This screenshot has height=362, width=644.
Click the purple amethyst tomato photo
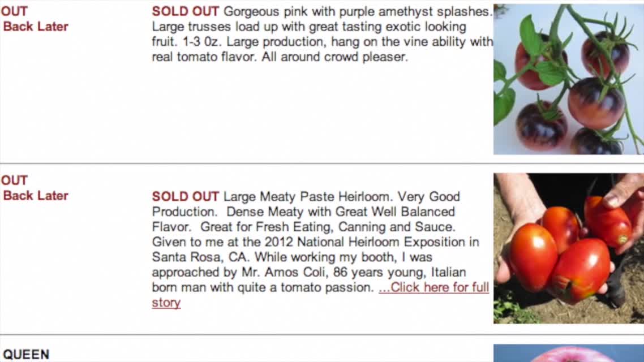tap(568, 79)
